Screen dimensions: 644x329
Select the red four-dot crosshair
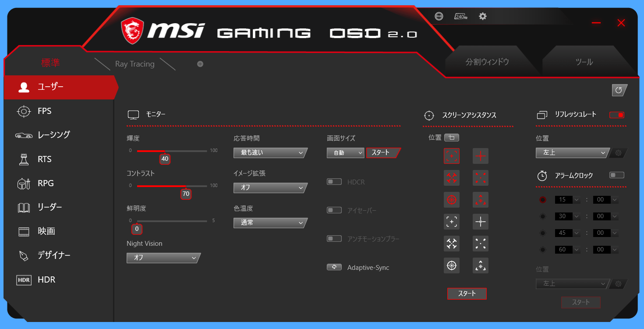pyautogui.click(x=481, y=178)
